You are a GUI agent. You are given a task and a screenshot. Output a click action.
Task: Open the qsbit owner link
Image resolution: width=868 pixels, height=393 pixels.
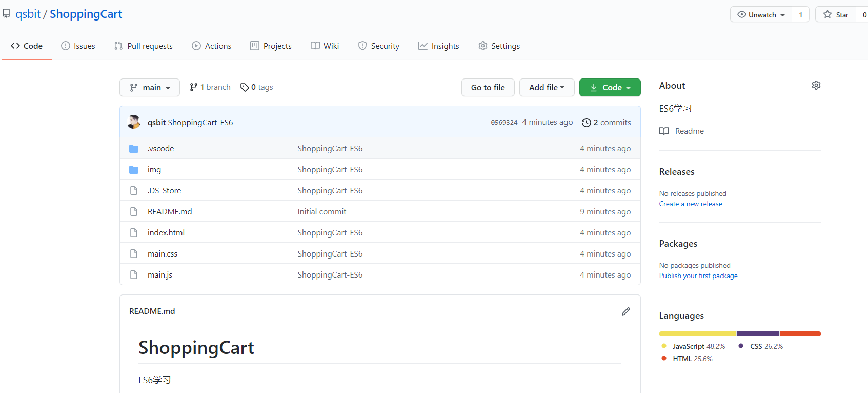28,14
